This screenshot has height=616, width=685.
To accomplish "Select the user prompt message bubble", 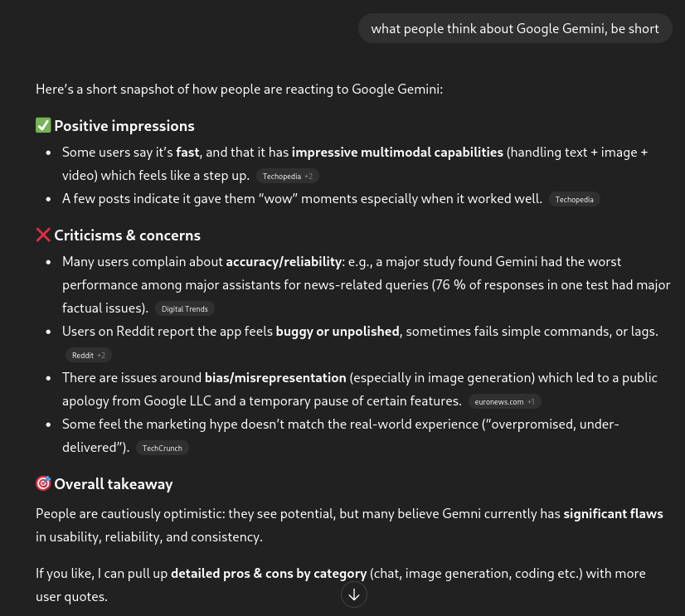I will tap(515, 29).
